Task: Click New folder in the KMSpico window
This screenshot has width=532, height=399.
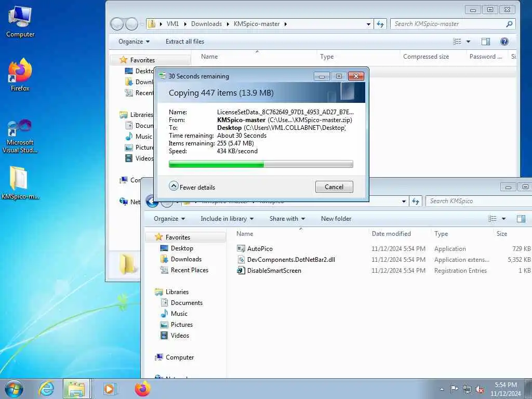Action: pos(336,219)
